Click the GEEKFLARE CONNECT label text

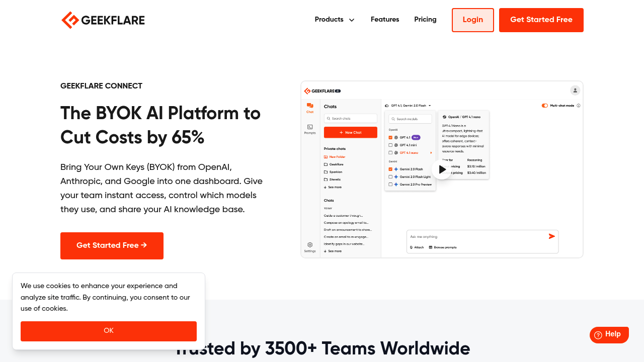click(x=101, y=86)
